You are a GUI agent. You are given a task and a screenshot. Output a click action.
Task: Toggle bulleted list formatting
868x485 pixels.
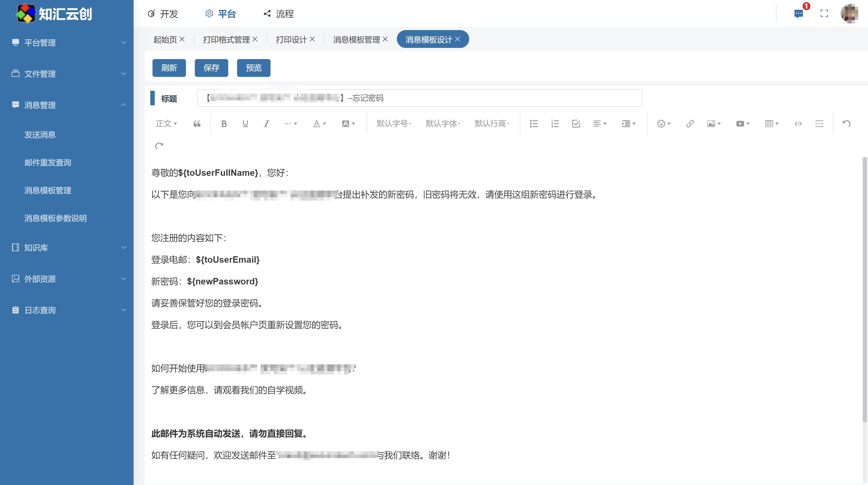[x=533, y=124]
